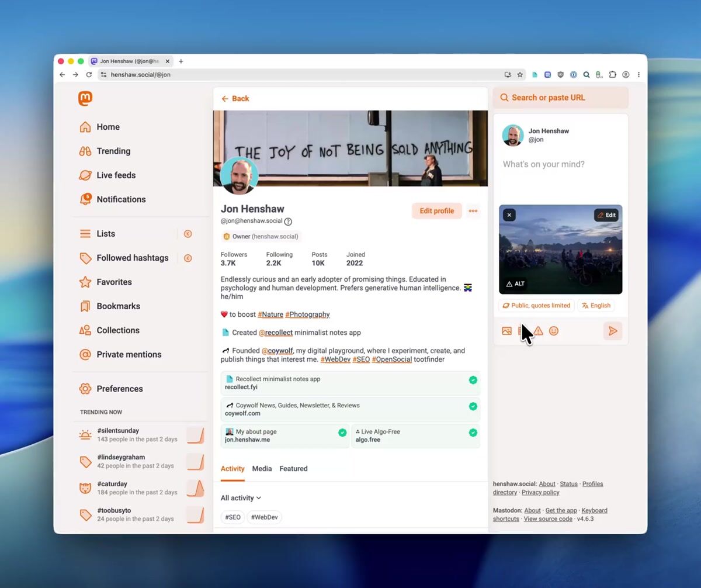Switch to the Media tab
Viewport: 701px width, 588px height.
(262, 469)
